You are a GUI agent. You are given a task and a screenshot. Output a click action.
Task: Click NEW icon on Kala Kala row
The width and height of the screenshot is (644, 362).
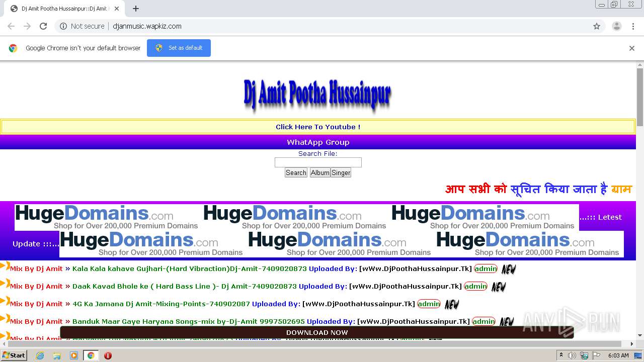click(x=509, y=269)
